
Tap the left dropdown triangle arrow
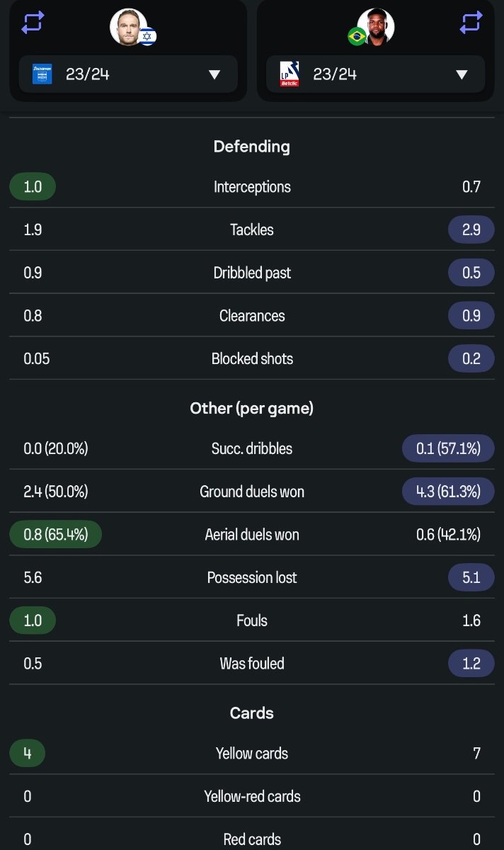coord(214,74)
